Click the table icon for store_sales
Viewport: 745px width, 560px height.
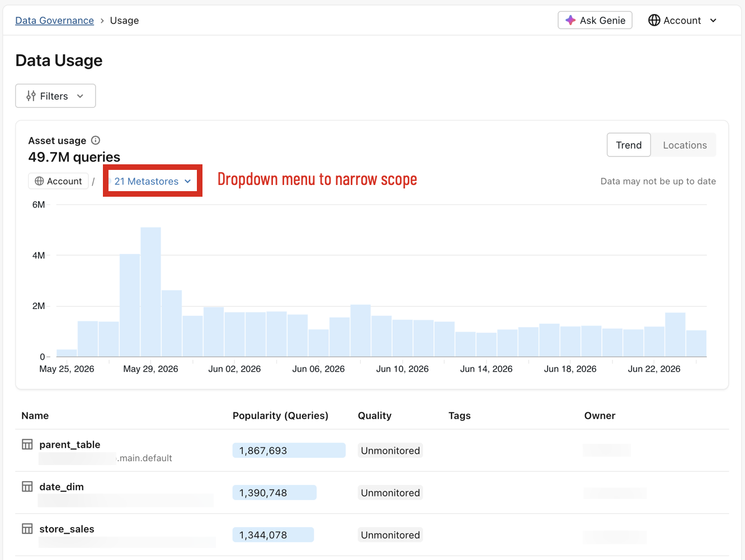pyautogui.click(x=27, y=529)
